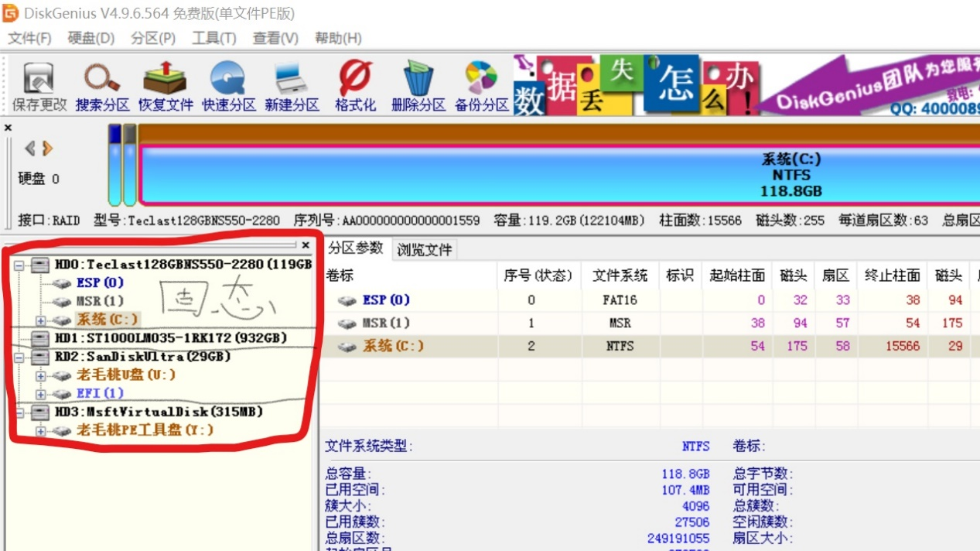Click the 15566 ending cylinder value
This screenshot has height=551, width=980.
point(903,346)
